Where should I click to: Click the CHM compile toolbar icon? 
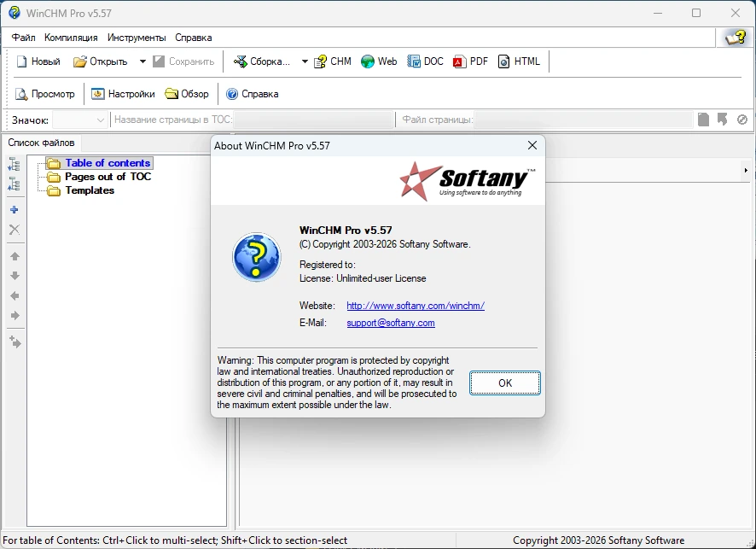coord(320,61)
